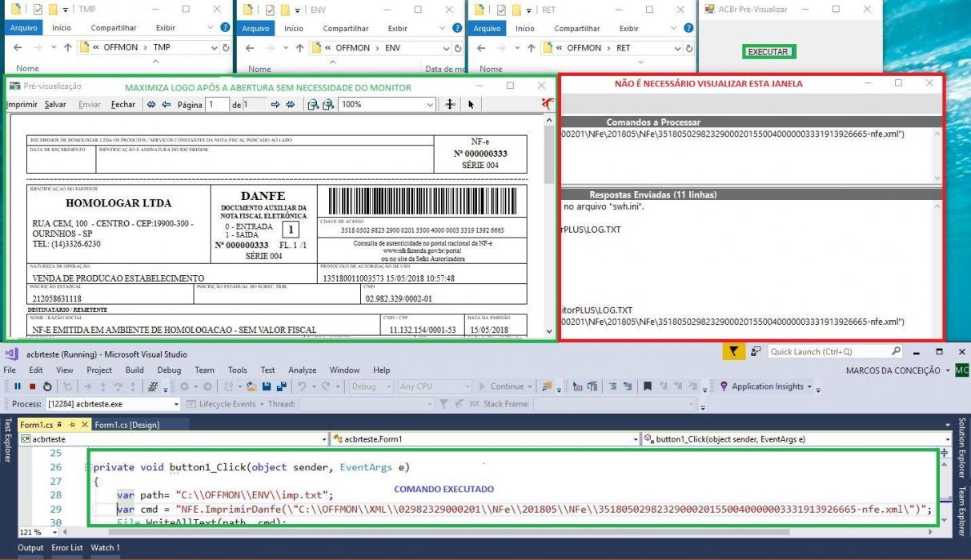
Task: Click the next page arrow icon
Action: pos(275,105)
